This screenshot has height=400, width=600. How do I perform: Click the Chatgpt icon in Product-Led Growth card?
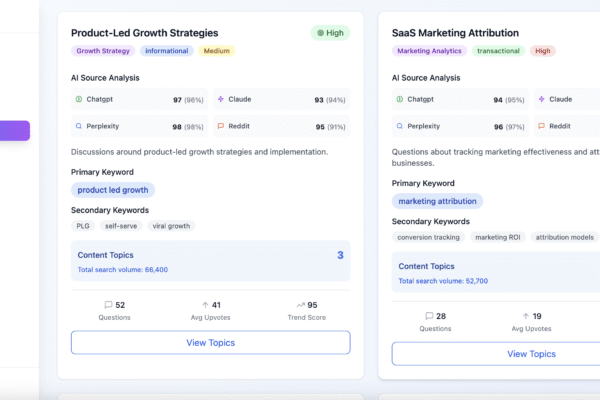tap(79, 99)
